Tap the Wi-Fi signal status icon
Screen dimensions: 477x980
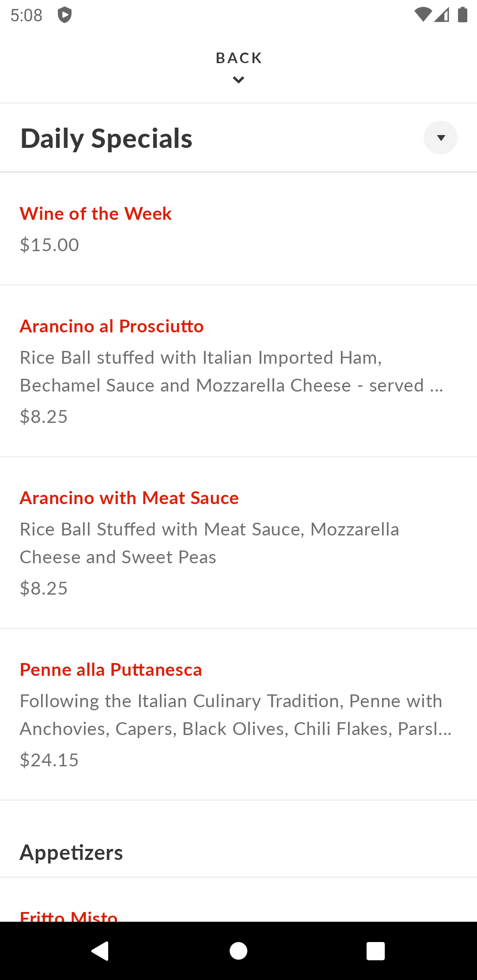pos(423,15)
